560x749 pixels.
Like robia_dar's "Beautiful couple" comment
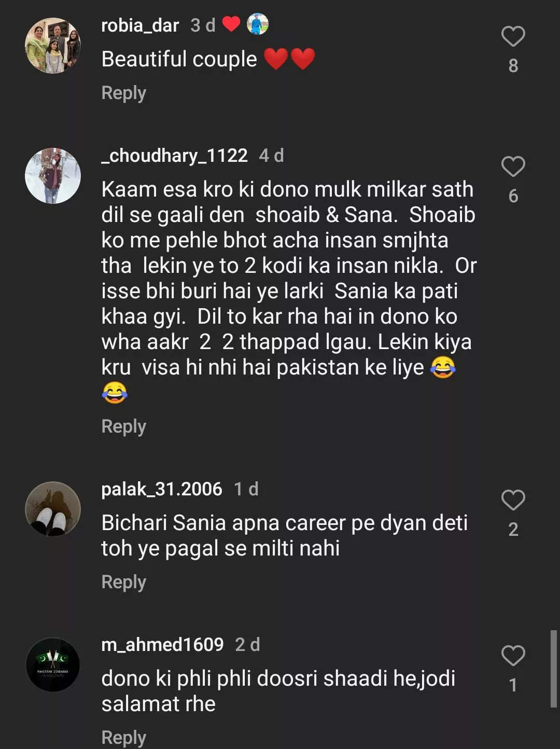pyautogui.click(x=513, y=37)
